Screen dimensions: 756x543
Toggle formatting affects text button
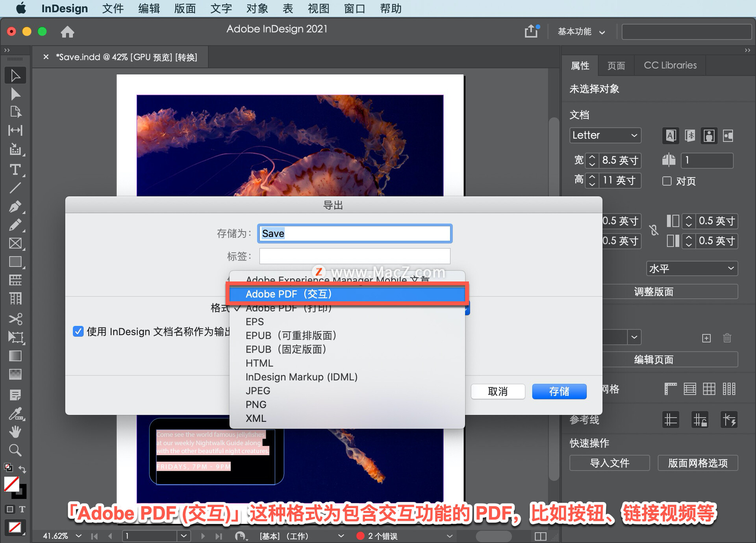coord(22,509)
